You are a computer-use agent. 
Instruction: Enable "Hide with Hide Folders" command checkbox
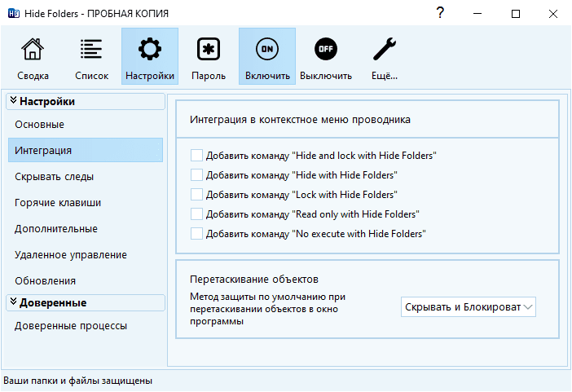pos(196,175)
